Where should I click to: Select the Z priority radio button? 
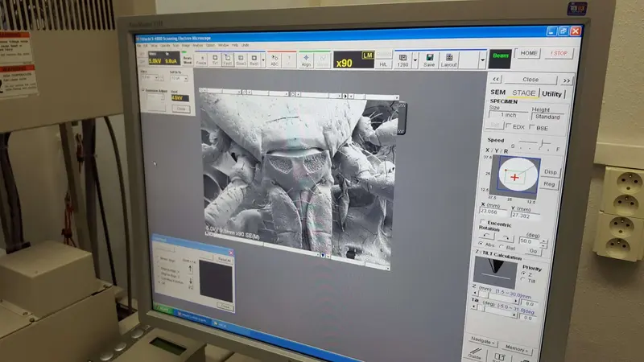click(x=524, y=274)
